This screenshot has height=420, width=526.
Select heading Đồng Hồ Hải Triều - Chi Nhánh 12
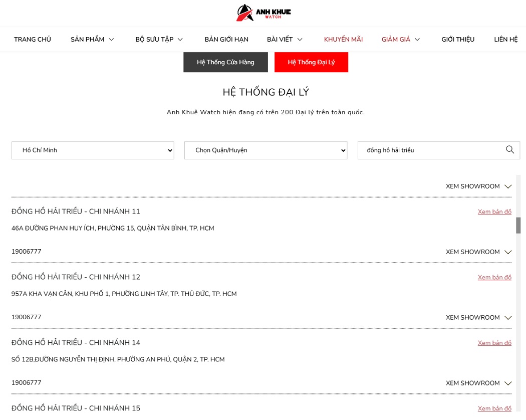[76, 277]
